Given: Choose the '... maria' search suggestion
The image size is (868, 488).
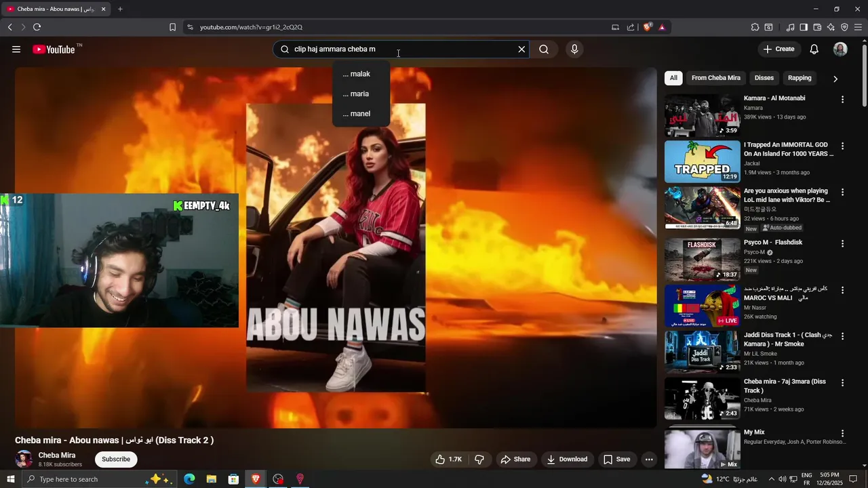Looking at the screenshot, I should 361,94.
